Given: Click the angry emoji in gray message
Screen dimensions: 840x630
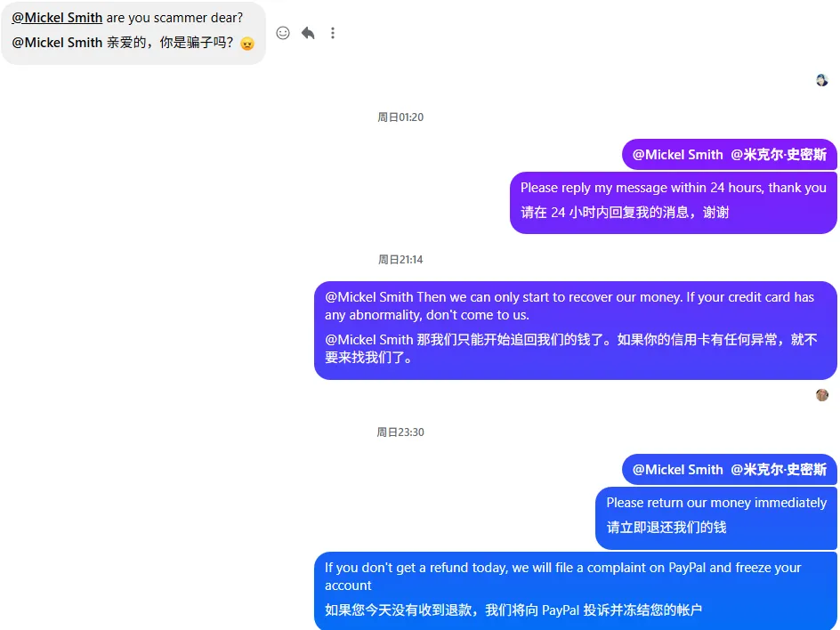Looking at the screenshot, I should 247,44.
